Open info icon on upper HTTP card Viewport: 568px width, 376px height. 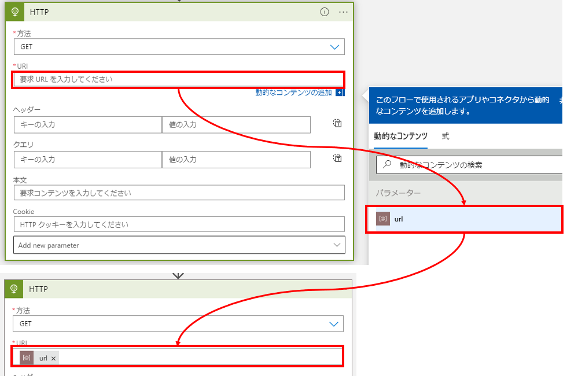pyautogui.click(x=324, y=12)
